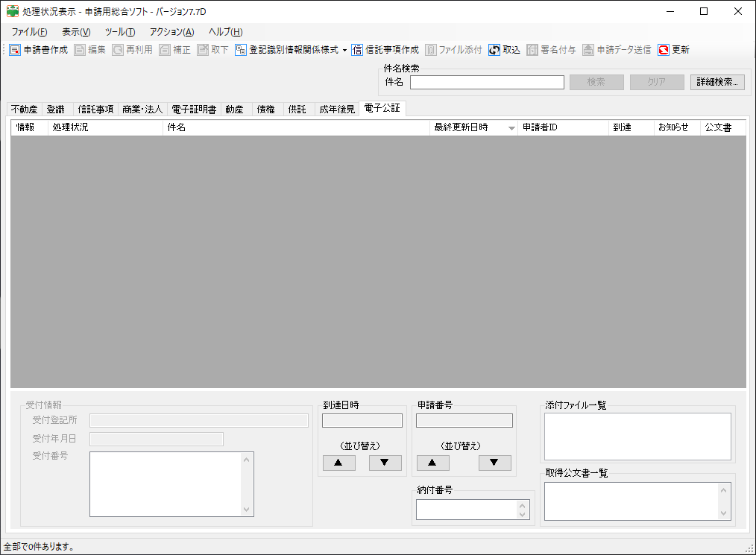Image resolution: width=756 pixels, height=555 pixels.
Task: Click the 受付年月日 field
Action: coord(157,439)
